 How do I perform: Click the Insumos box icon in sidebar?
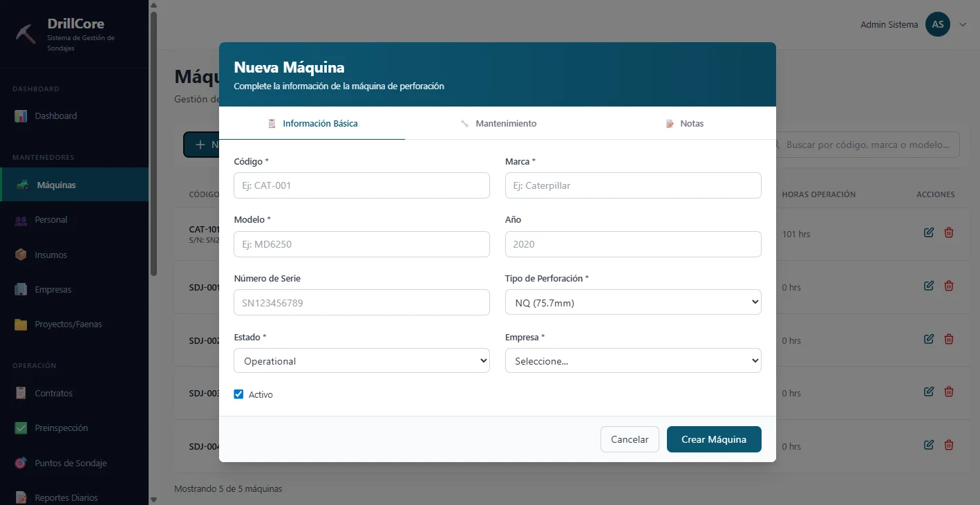[x=21, y=255]
